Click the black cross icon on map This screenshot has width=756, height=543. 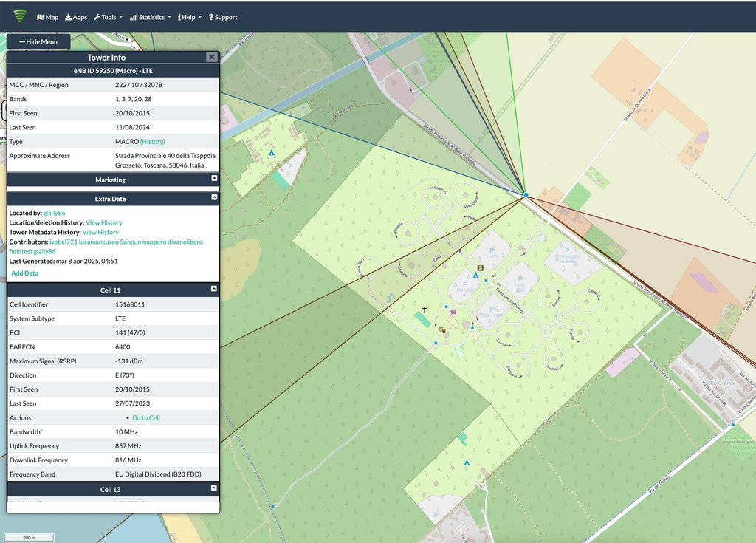coord(425,309)
